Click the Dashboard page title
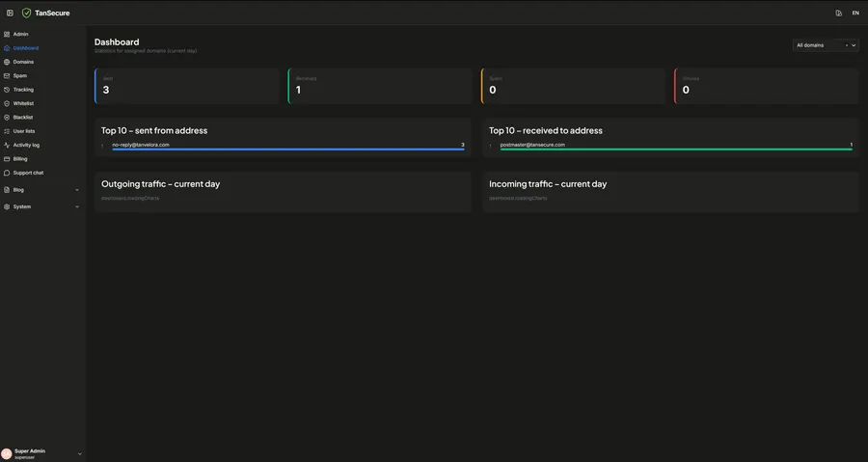The height and width of the screenshot is (462, 868). [x=117, y=42]
